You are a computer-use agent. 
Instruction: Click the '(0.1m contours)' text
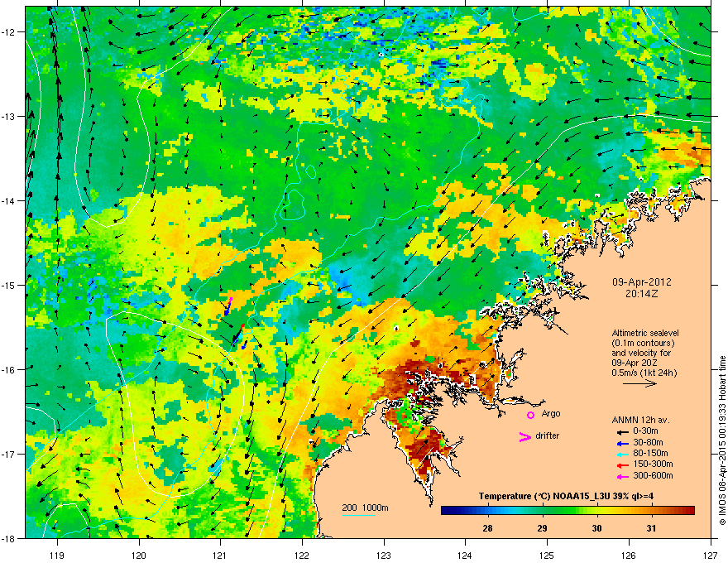tap(643, 343)
